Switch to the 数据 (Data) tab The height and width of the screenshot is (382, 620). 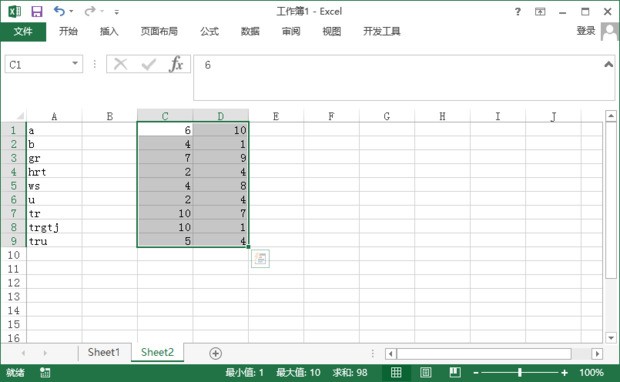point(250,31)
